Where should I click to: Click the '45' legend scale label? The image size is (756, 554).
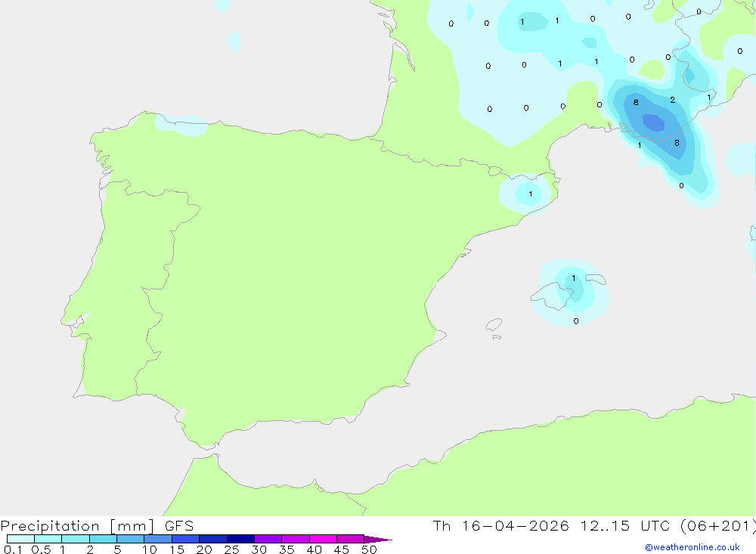tap(342, 549)
